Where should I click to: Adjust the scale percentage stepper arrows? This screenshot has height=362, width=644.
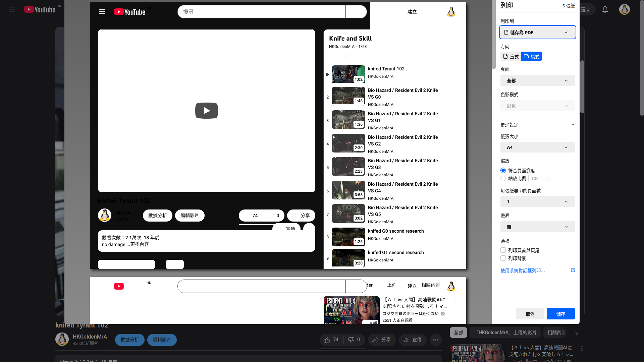[x=546, y=179]
